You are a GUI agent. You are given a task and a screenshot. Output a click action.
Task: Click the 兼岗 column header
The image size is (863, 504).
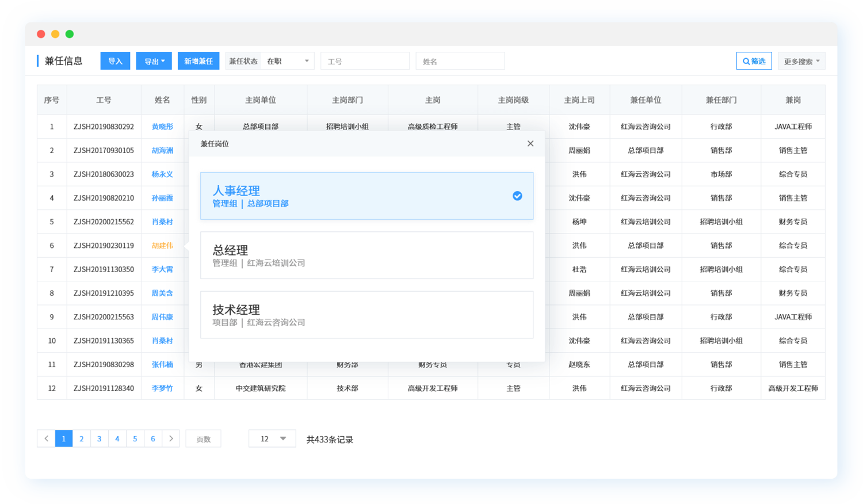pyautogui.click(x=793, y=100)
